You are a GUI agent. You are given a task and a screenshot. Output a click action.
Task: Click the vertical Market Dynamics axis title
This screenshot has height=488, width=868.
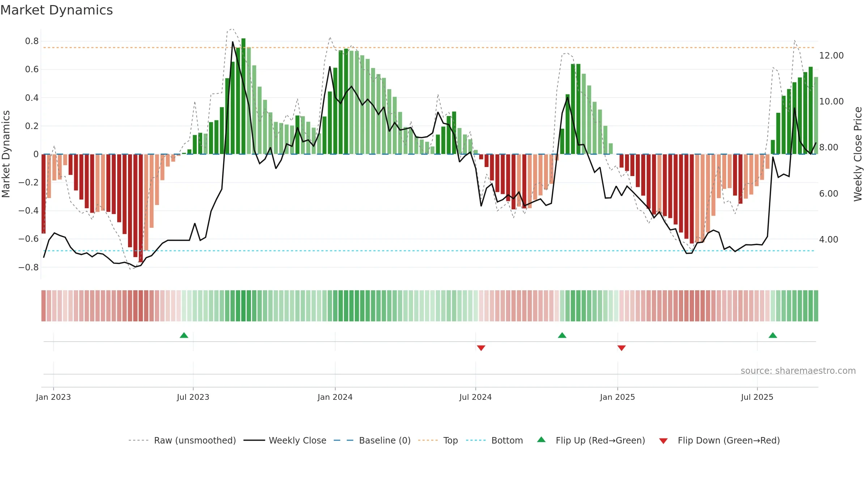(x=6, y=154)
